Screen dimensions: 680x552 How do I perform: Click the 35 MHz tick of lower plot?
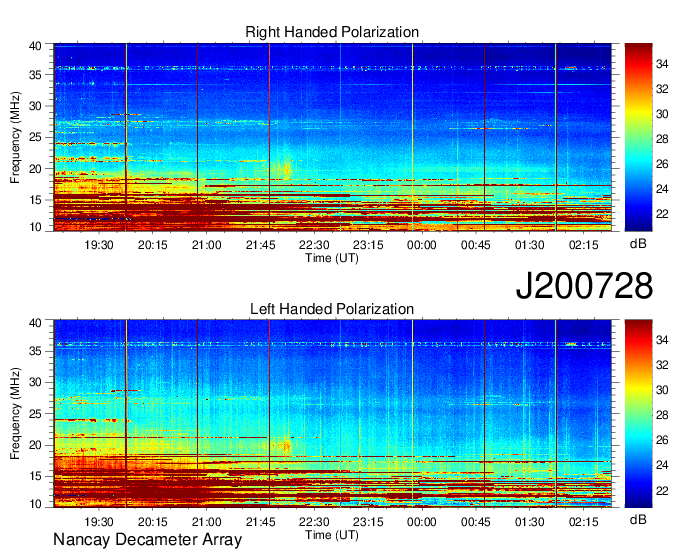(x=36, y=351)
